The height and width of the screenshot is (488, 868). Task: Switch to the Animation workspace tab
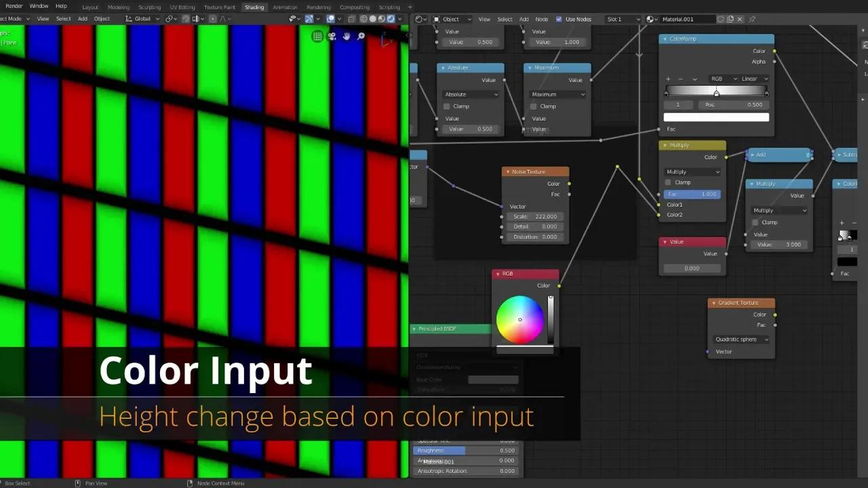pyautogui.click(x=285, y=7)
